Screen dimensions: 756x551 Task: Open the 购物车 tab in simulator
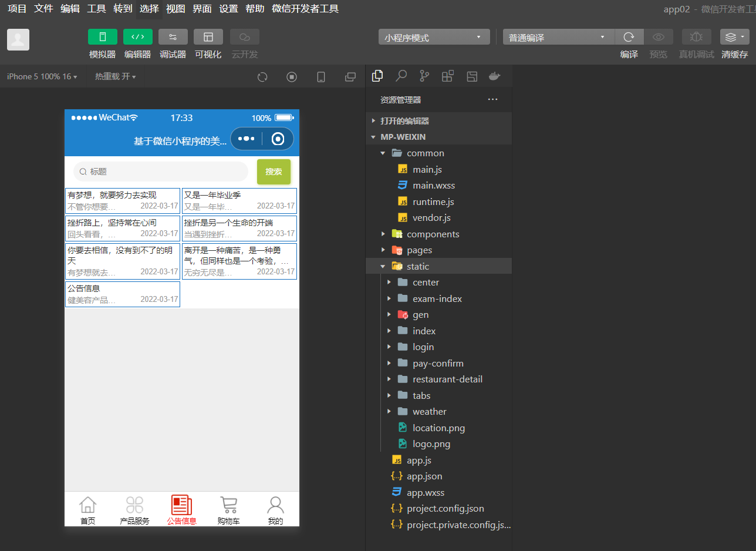tap(228, 510)
